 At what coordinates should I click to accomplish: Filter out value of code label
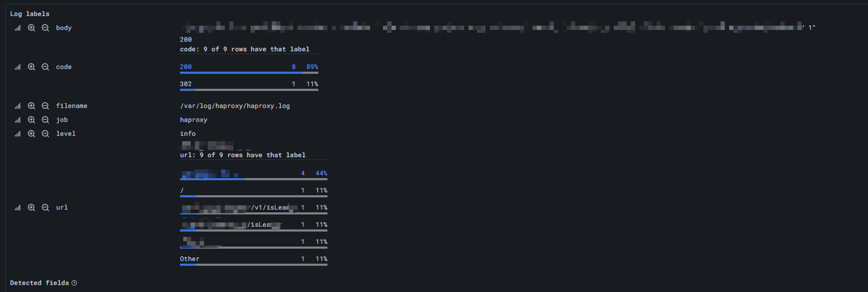45,67
